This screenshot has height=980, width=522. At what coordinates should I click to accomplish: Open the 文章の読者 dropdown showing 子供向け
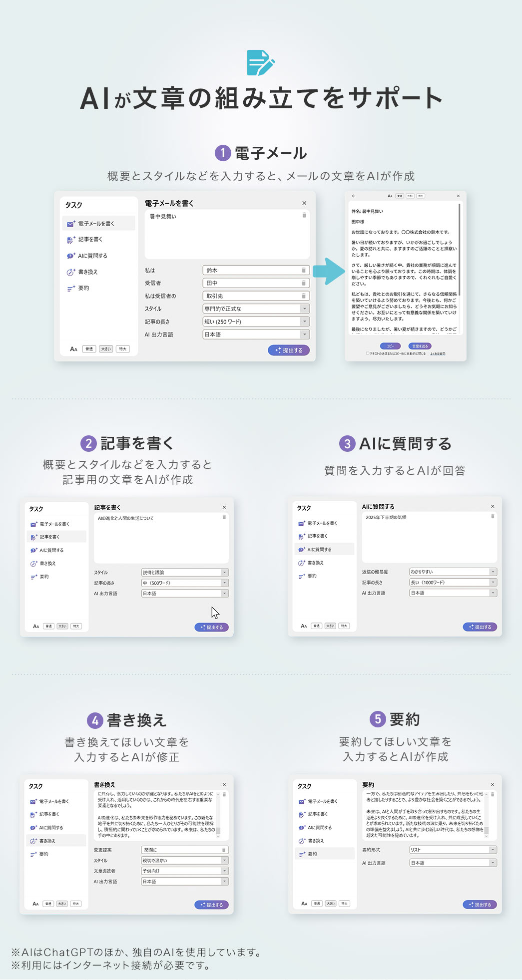[x=185, y=871]
